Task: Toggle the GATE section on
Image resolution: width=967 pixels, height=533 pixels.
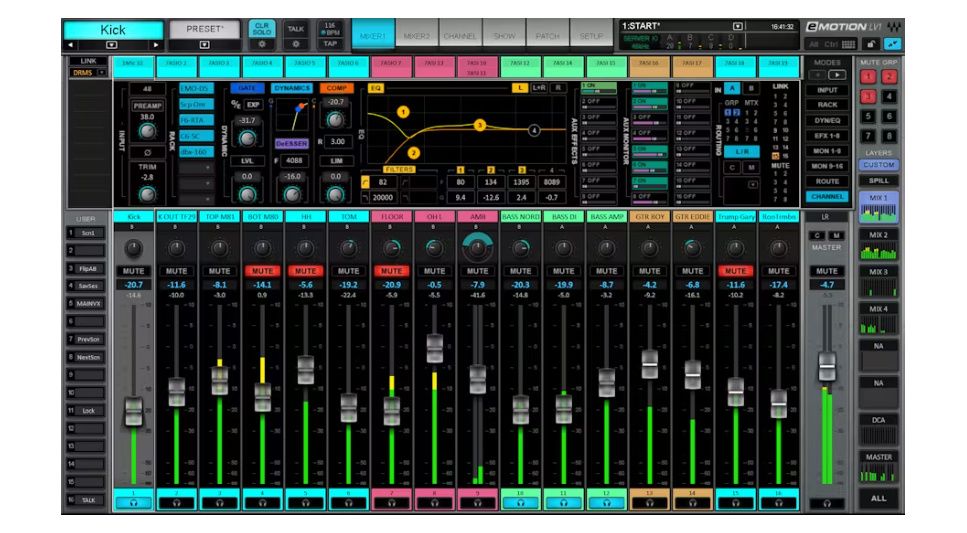Action: point(247,88)
